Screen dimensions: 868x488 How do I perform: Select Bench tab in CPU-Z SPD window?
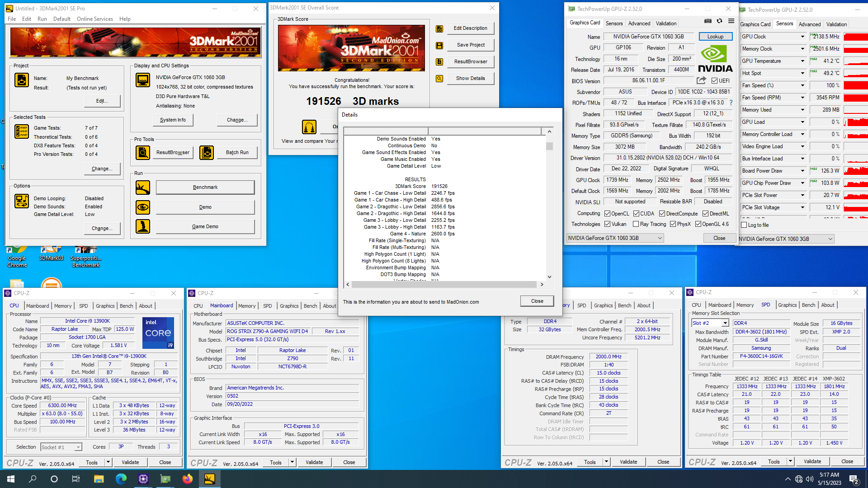[808, 305]
